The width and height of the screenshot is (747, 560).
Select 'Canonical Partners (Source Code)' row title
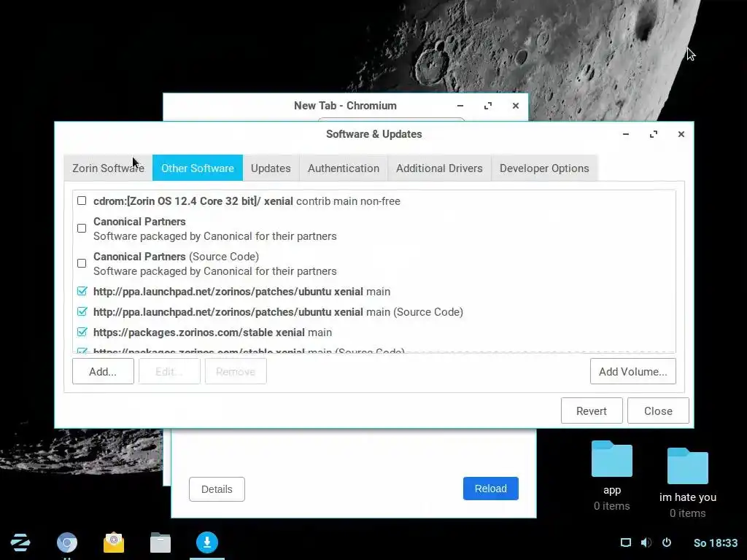pyautogui.click(x=177, y=257)
